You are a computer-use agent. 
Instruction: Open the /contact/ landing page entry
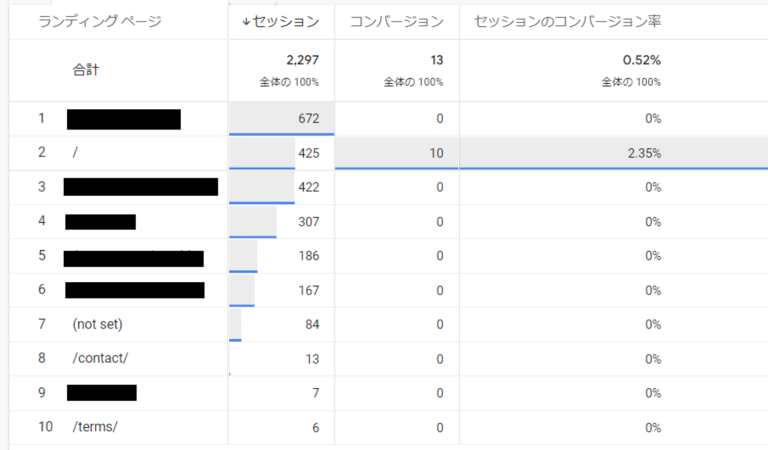[100, 358]
